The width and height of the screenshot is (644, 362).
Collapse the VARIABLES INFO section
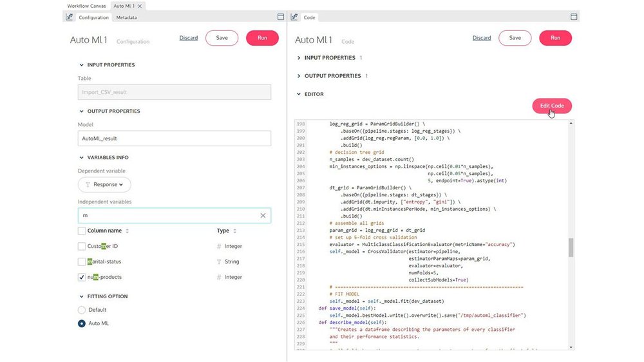coord(81,157)
